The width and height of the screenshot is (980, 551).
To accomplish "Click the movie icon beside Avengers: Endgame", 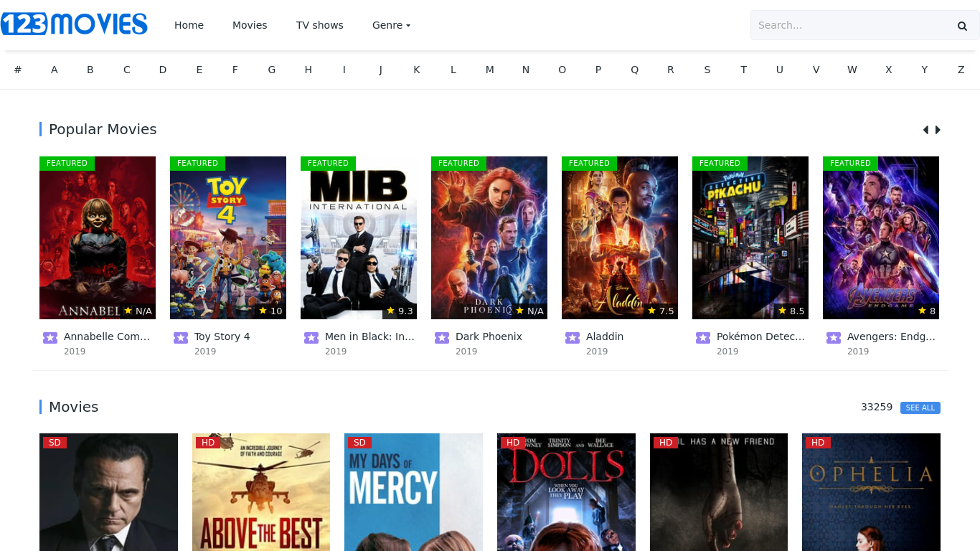I will [x=834, y=338].
